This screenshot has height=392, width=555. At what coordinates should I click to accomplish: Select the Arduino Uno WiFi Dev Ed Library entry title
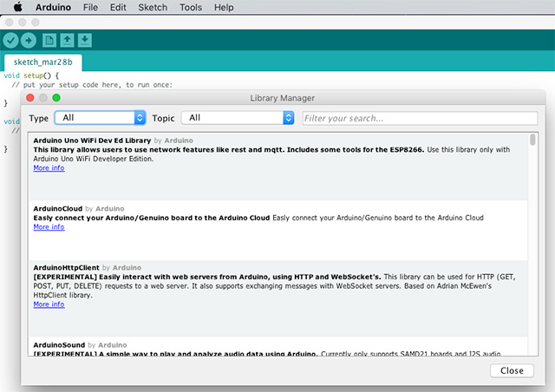[92, 140]
